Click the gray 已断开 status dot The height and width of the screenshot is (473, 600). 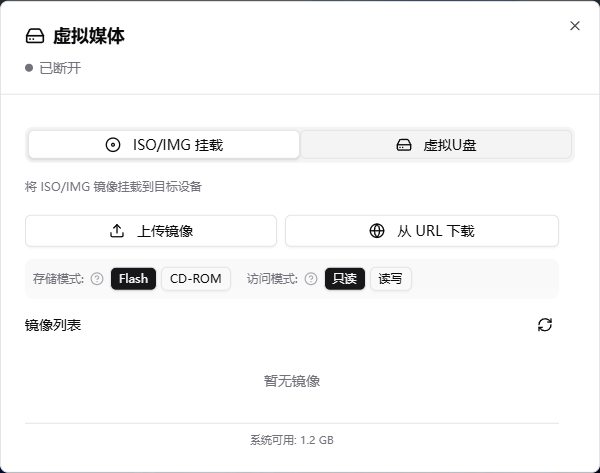pyautogui.click(x=29, y=68)
